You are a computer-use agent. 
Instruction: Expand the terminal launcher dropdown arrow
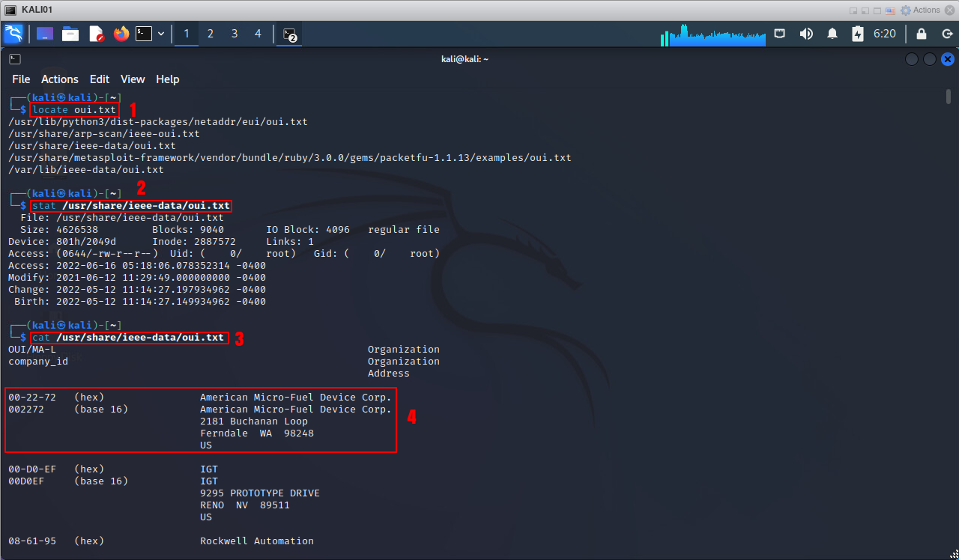pos(161,34)
